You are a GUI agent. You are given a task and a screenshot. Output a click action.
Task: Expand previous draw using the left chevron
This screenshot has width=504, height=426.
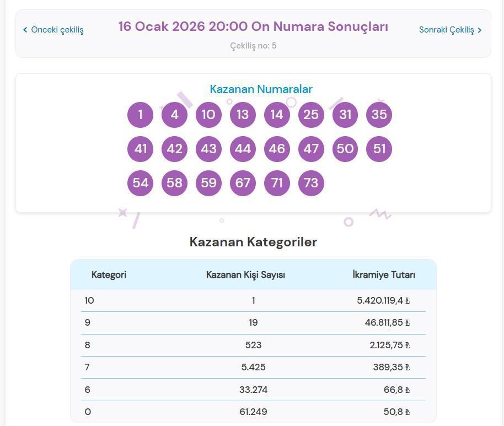(25, 30)
